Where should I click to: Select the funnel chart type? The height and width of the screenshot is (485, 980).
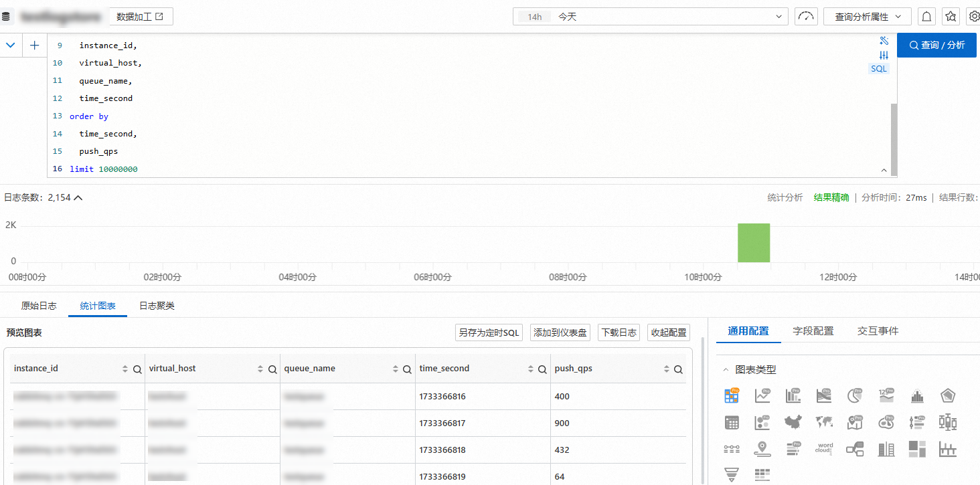point(731,475)
